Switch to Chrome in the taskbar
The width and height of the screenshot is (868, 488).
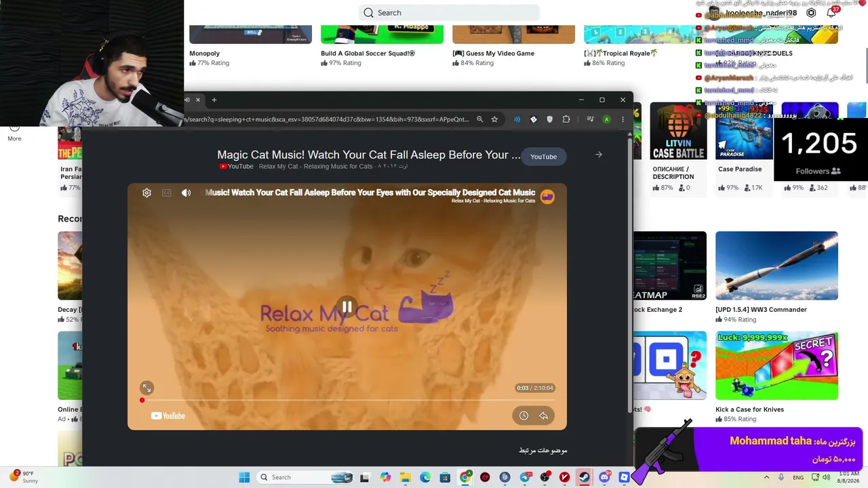tap(465, 477)
